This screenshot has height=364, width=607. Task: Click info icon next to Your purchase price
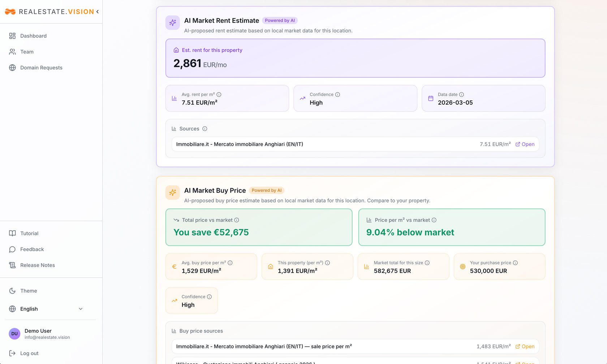click(515, 263)
